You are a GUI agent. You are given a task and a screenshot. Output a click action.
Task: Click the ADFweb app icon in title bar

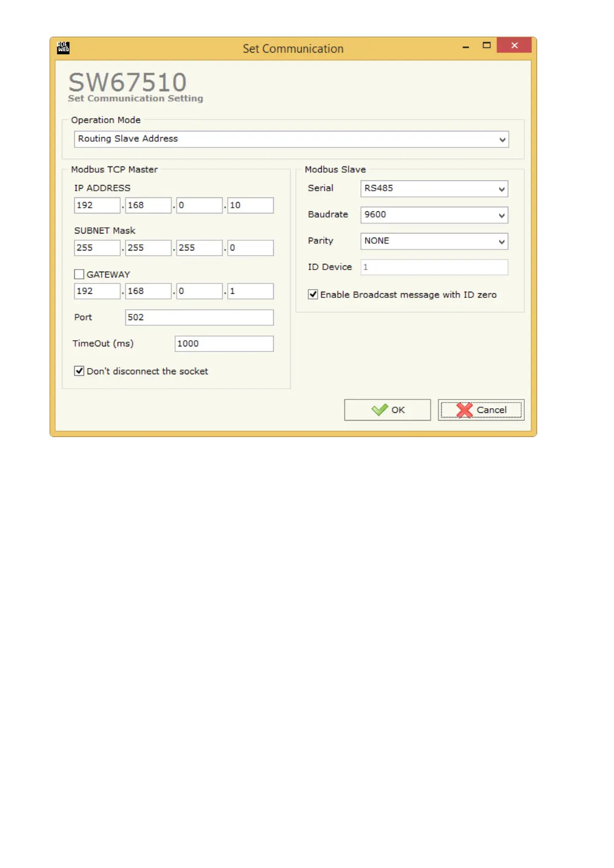coord(63,47)
